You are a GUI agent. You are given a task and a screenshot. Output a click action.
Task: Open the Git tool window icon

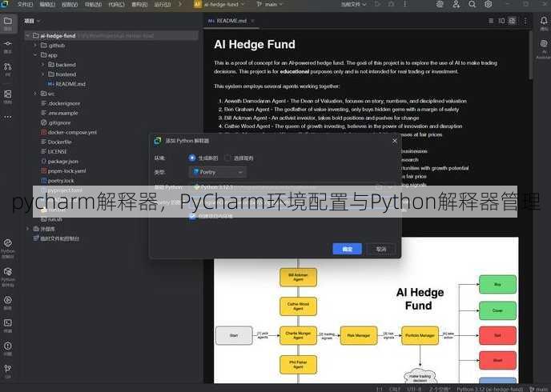tap(8, 369)
